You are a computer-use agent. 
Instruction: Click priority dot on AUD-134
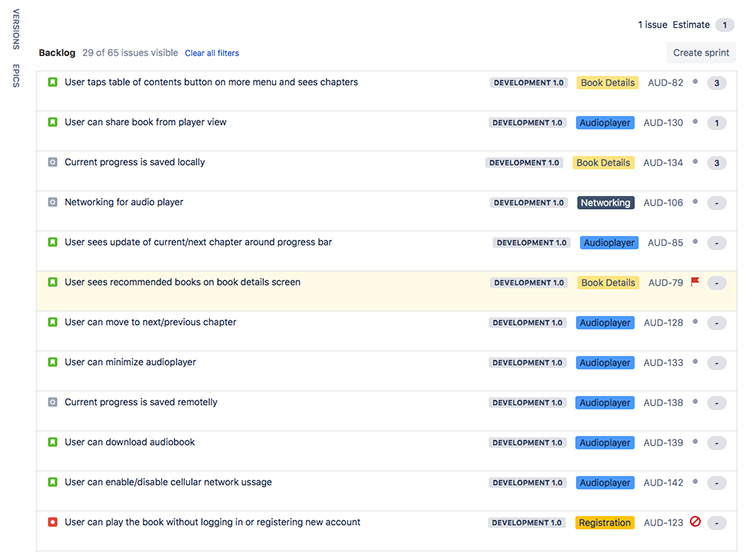point(695,162)
